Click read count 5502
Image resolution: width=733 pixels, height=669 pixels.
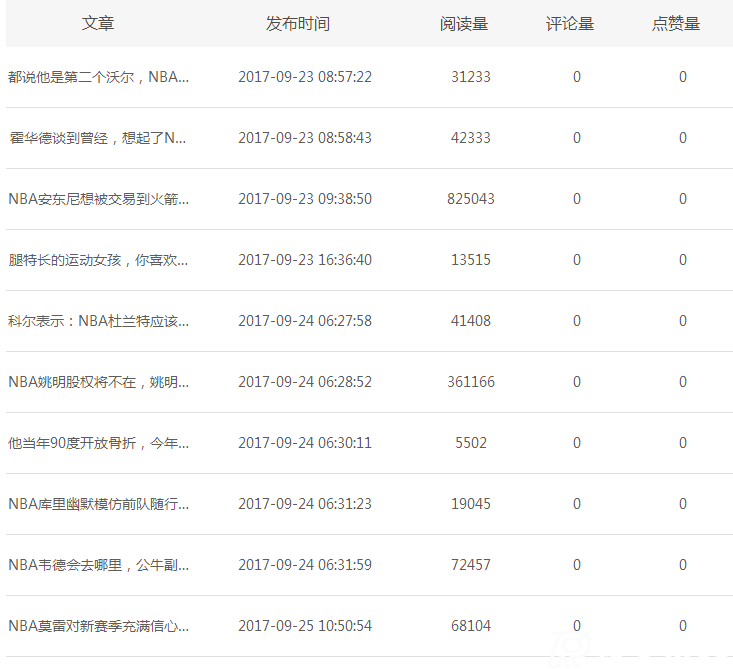coord(470,443)
